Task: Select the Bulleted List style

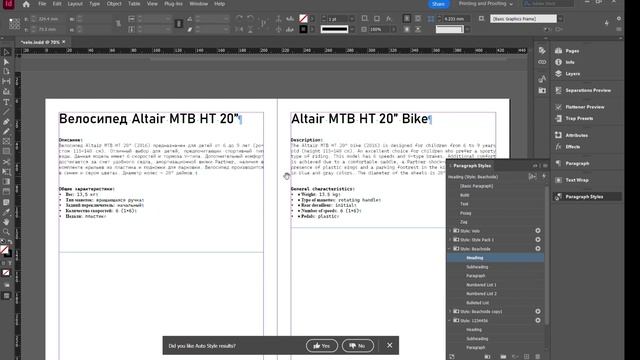Action: (478, 303)
